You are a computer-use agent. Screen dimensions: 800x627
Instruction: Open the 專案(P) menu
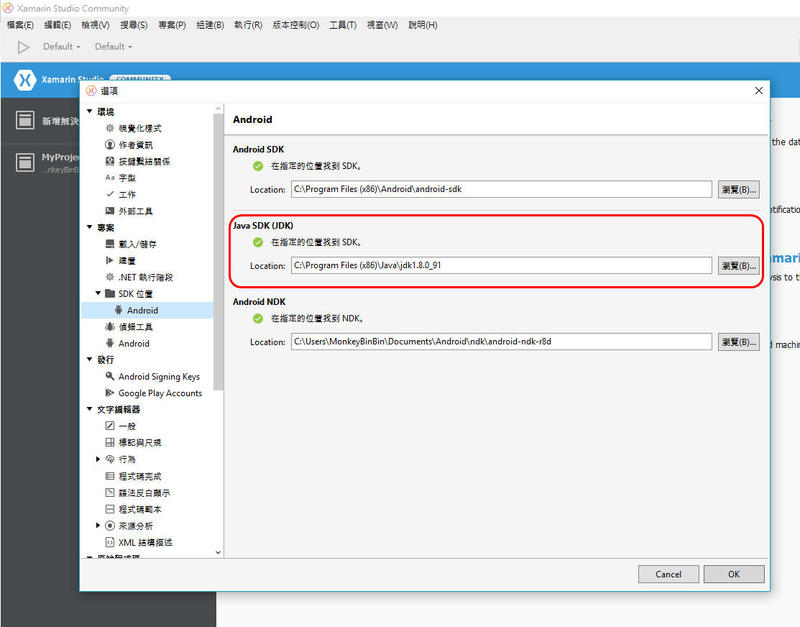coord(172,24)
